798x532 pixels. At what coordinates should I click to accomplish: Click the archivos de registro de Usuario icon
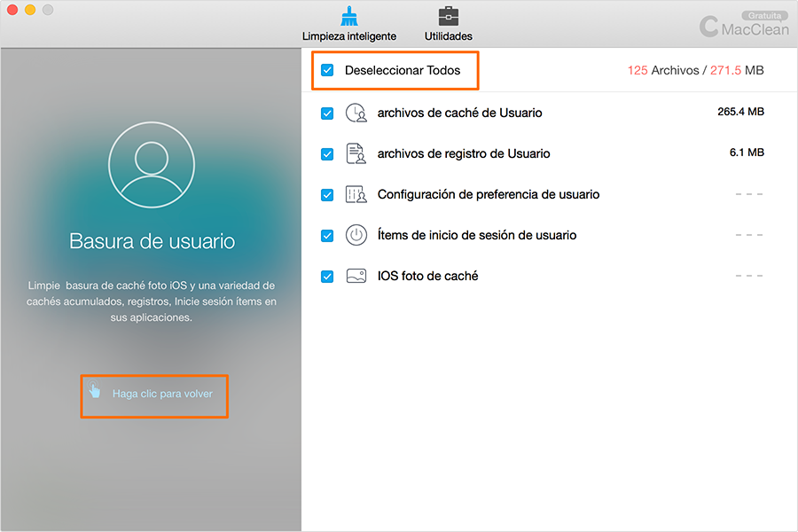pos(355,153)
